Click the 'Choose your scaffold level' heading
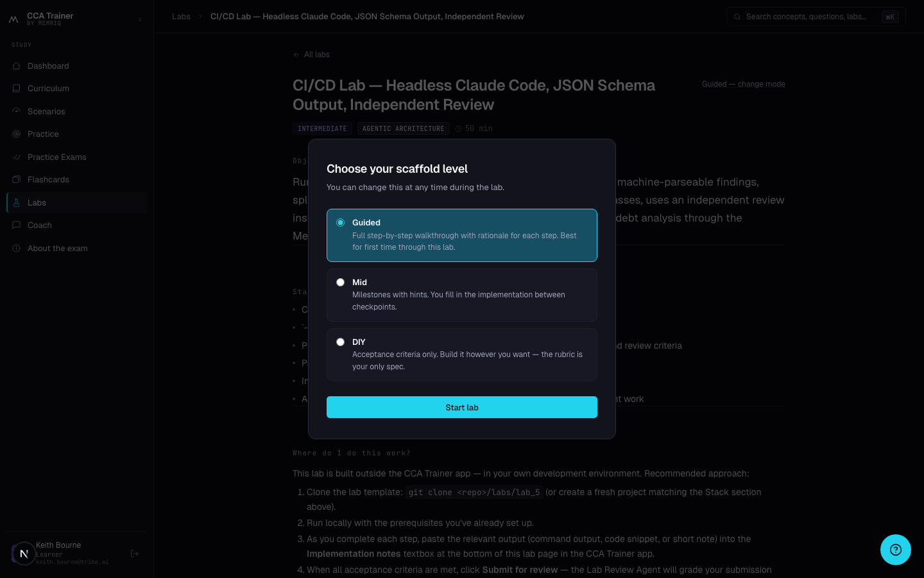924x578 pixels. pos(397,169)
